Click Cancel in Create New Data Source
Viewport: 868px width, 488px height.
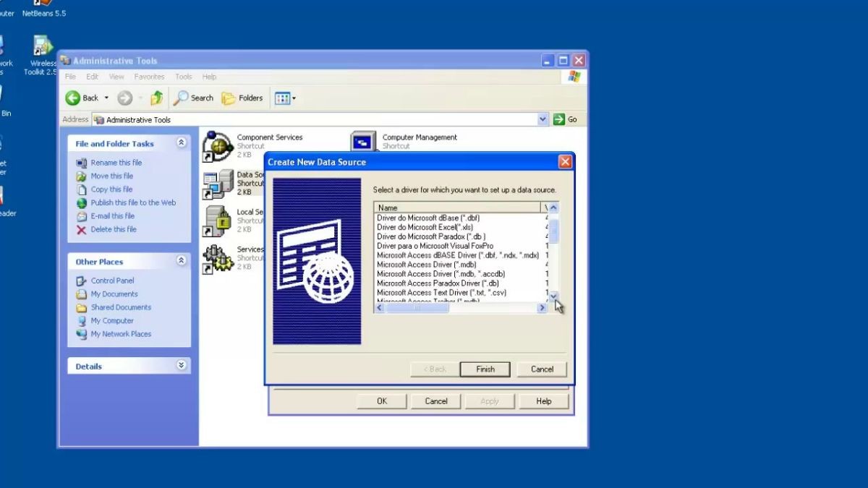coord(542,369)
